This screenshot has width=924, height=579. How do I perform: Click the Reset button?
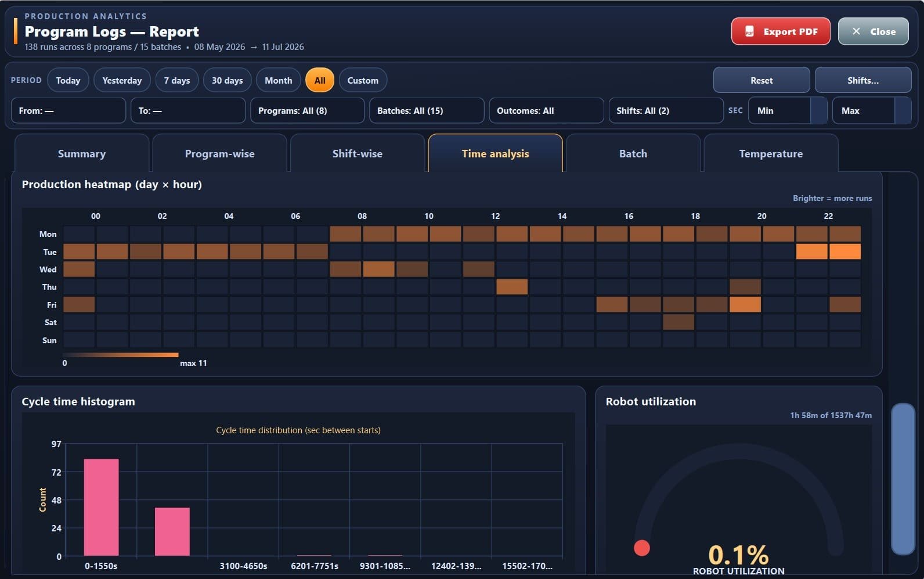point(761,80)
